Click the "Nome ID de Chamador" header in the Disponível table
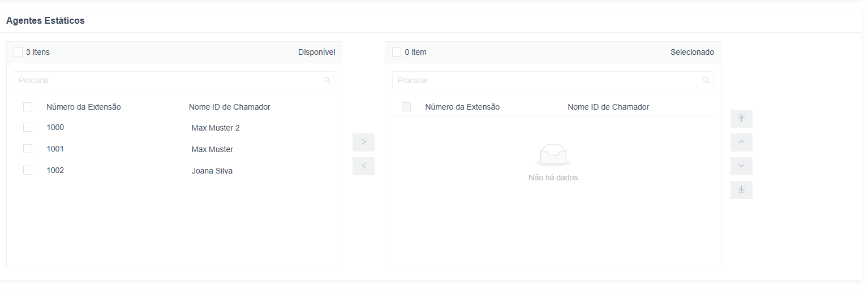The image size is (868, 290). pos(230,107)
